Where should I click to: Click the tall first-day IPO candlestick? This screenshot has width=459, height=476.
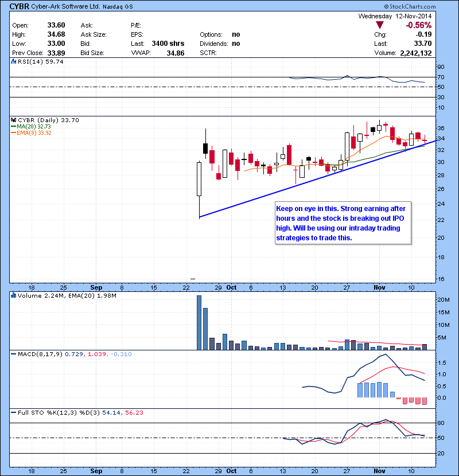click(x=199, y=190)
